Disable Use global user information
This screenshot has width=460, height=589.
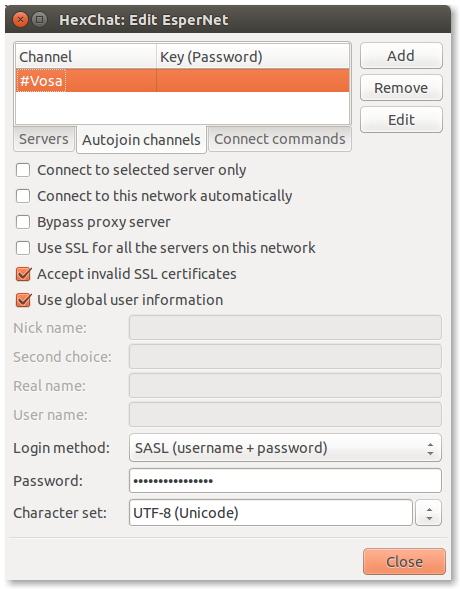[x=23, y=300]
